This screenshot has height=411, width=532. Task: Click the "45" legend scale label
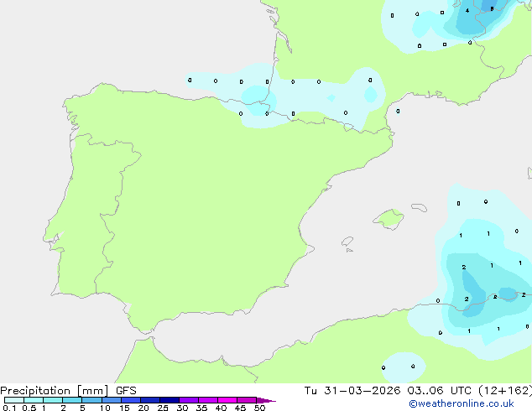tap(240, 408)
